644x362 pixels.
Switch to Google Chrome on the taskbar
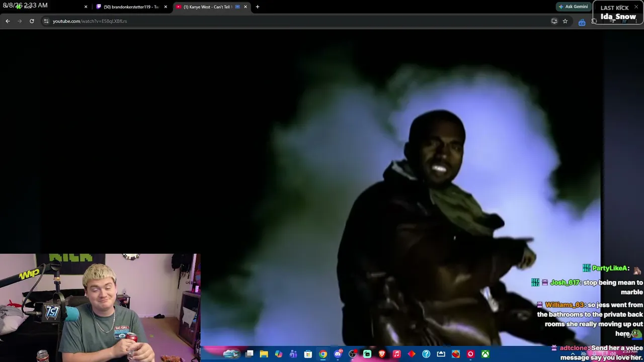click(x=323, y=354)
